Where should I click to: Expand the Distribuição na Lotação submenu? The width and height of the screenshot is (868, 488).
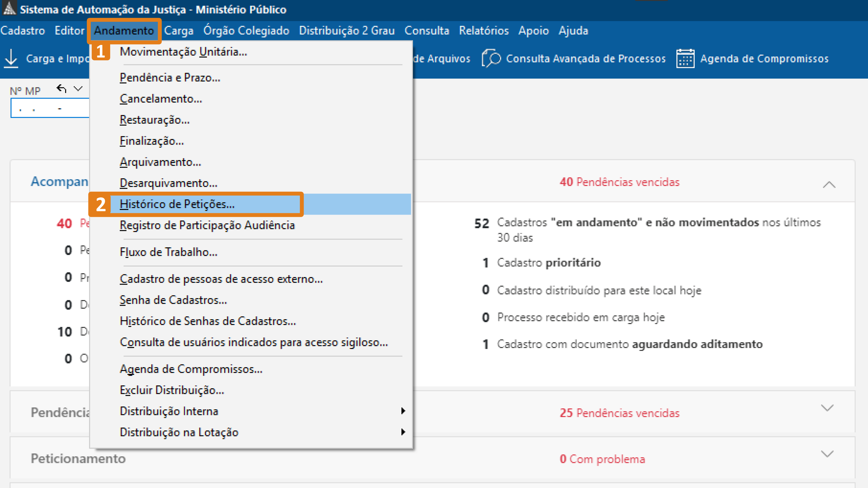[x=403, y=432]
